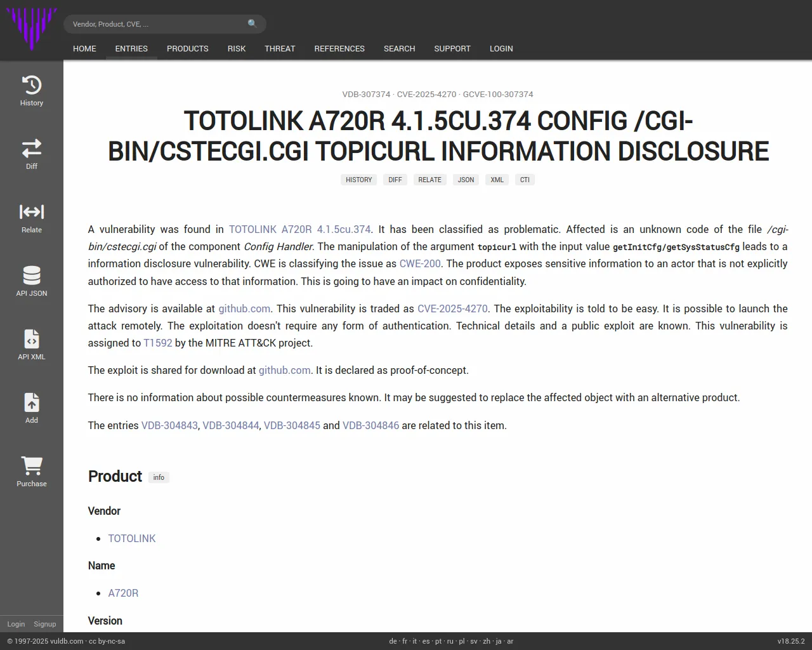
Task: Open the History sidebar icon
Action: click(32, 91)
